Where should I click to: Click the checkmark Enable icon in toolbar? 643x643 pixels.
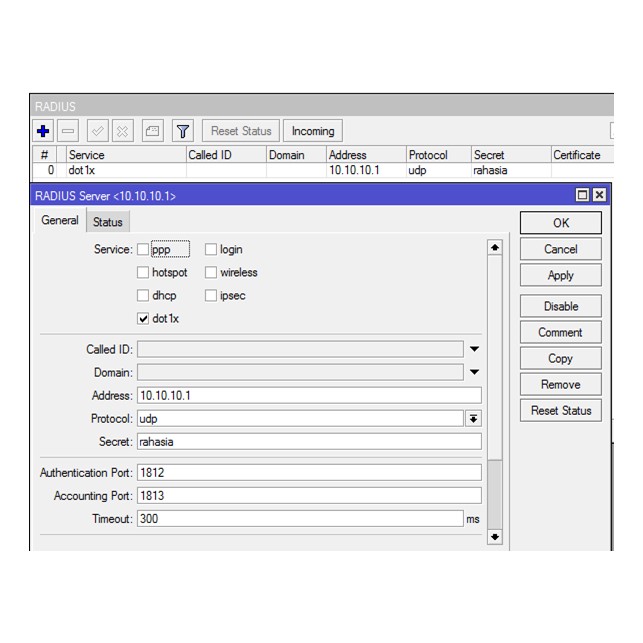97,131
